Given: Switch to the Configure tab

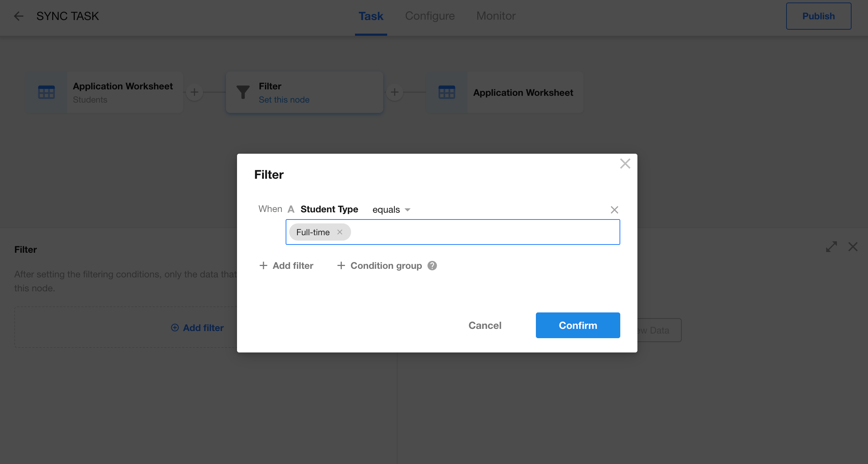Looking at the screenshot, I should (x=430, y=16).
